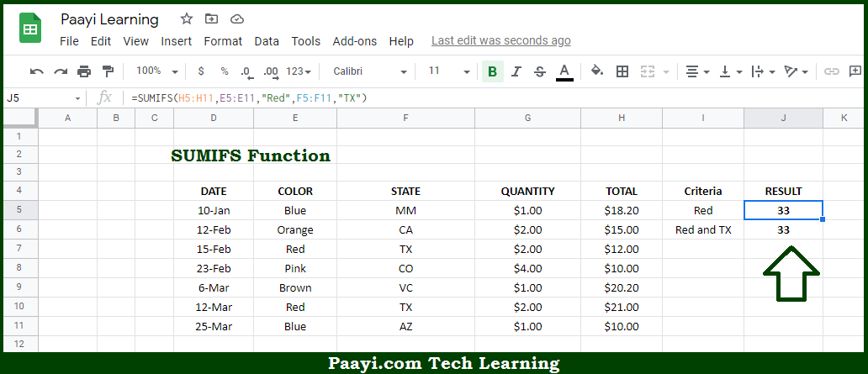868x374 pixels.
Task: Open the font size 11 dropdown
Action: (x=449, y=71)
